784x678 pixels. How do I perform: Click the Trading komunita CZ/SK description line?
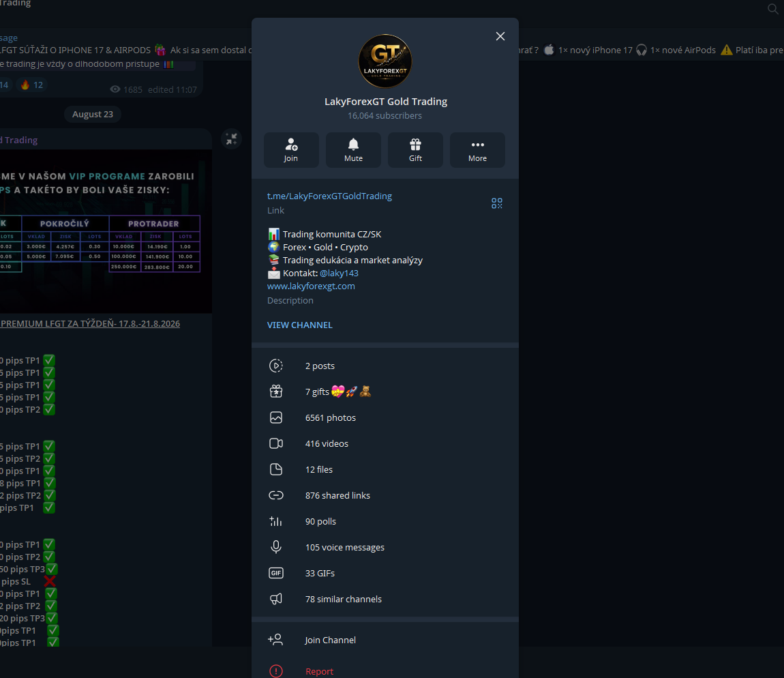332,234
